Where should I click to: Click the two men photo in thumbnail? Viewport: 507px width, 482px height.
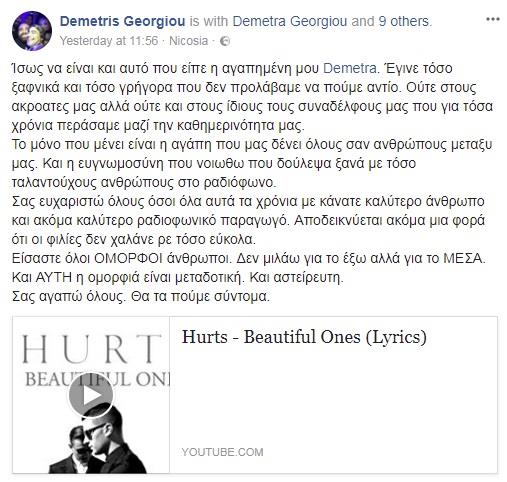[102, 441]
